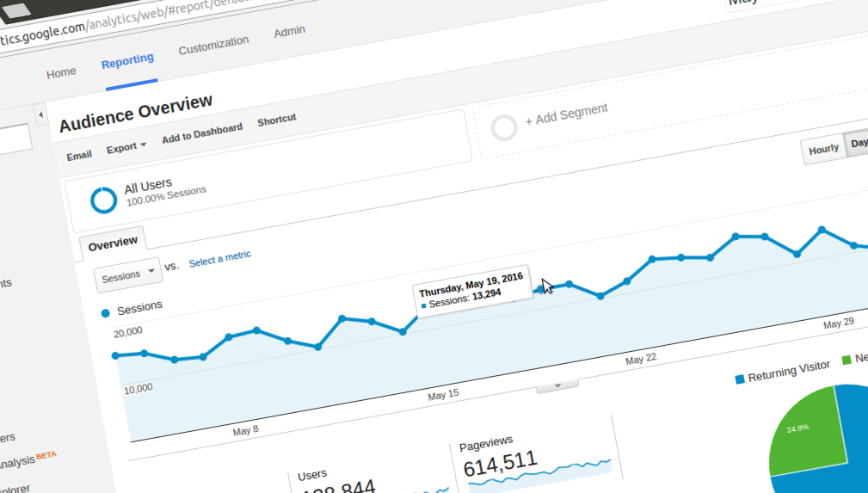Screen dimensions: 868x493
Task: Collapse the left sidebar arrow
Action: 41,114
